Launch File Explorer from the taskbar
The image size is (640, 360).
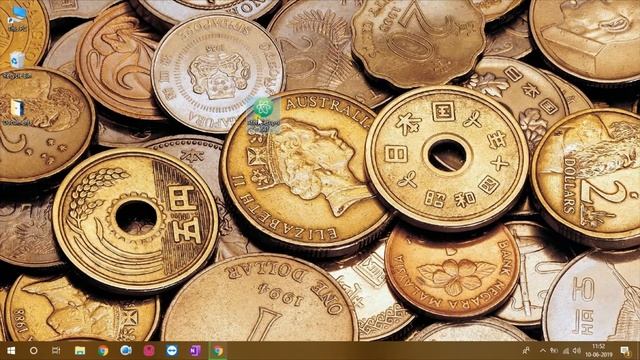coord(80,351)
